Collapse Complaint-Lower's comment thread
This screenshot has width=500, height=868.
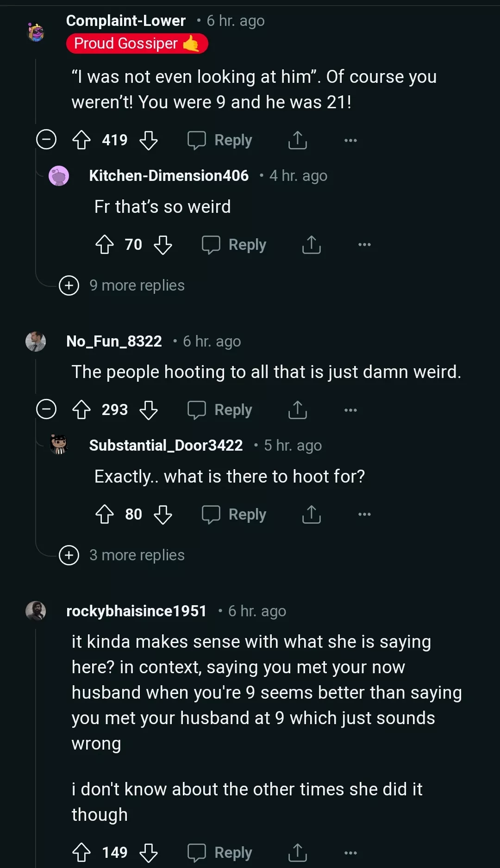(x=46, y=140)
